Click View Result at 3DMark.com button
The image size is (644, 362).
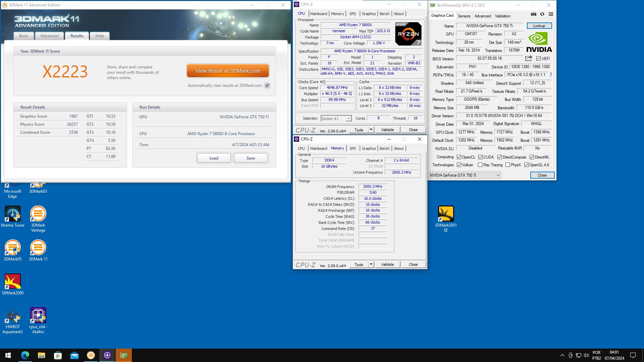click(x=228, y=71)
